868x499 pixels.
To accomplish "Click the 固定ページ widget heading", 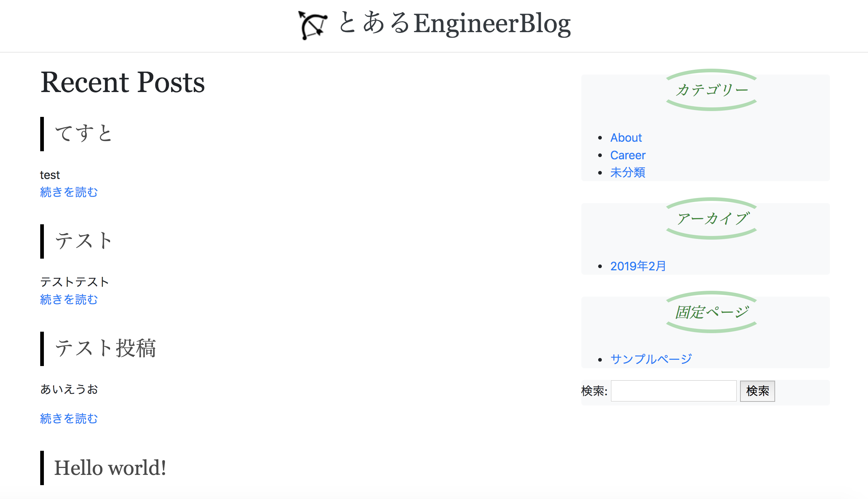I will click(712, 312).
